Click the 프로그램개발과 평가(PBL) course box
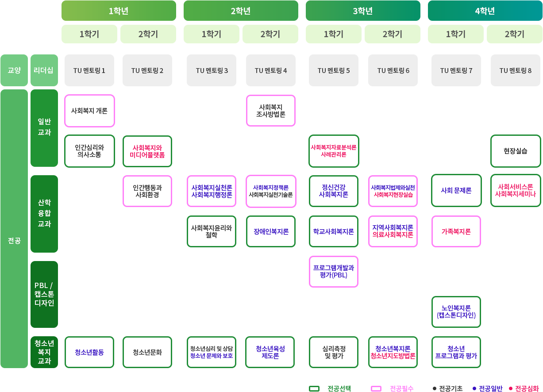The image size is (543, 392). 333,271
